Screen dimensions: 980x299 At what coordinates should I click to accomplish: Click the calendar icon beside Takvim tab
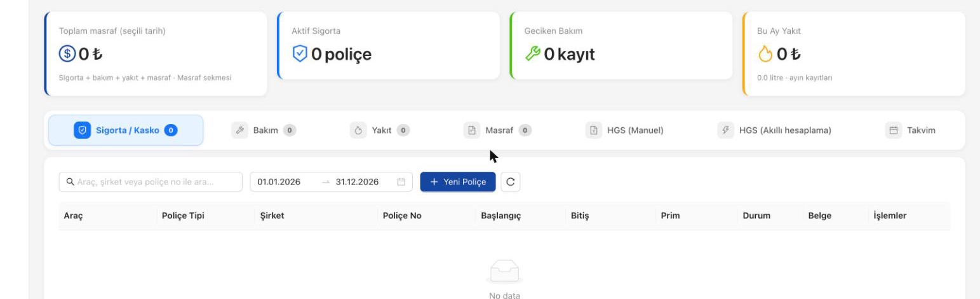point(894,130)
